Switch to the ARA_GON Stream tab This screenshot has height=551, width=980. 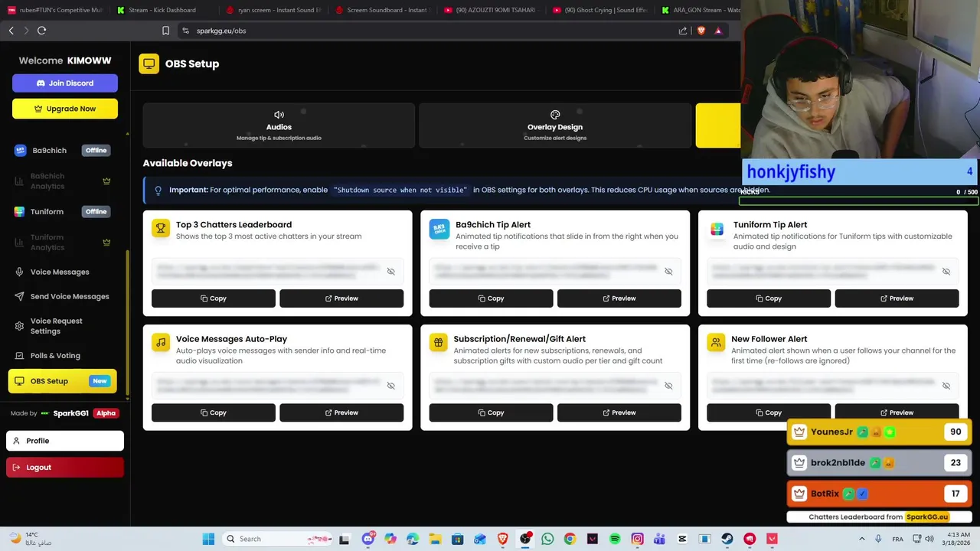point(700,10)
